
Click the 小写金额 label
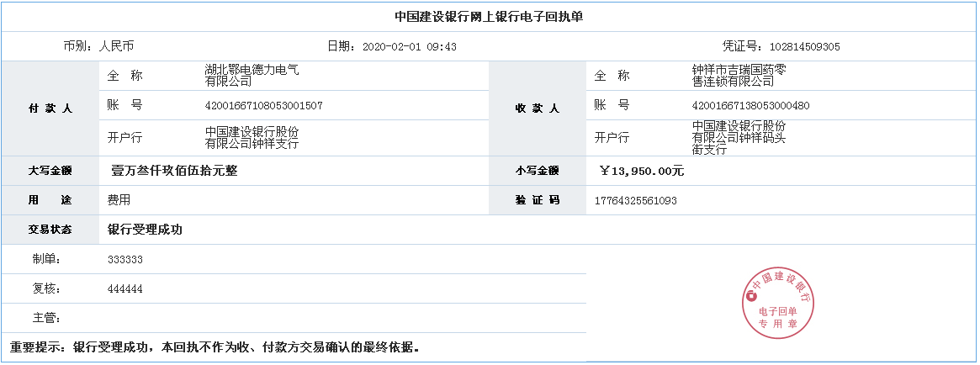tap(537, 171)
